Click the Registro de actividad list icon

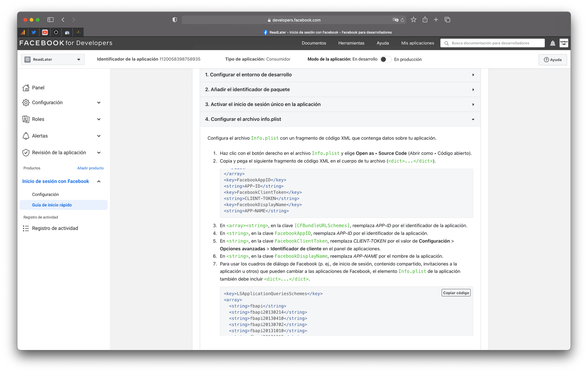(x=26, y=228)
